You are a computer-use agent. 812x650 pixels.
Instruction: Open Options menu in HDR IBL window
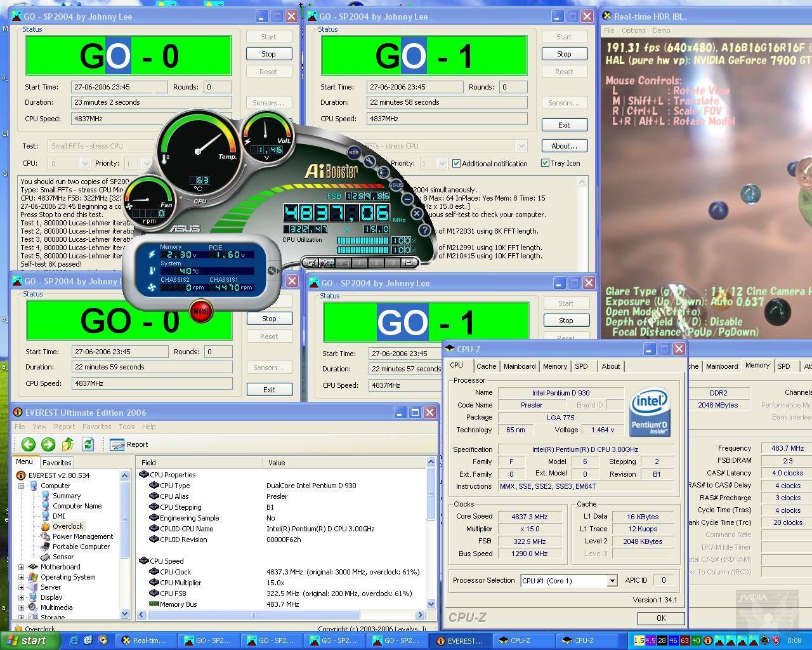[633, 30]
